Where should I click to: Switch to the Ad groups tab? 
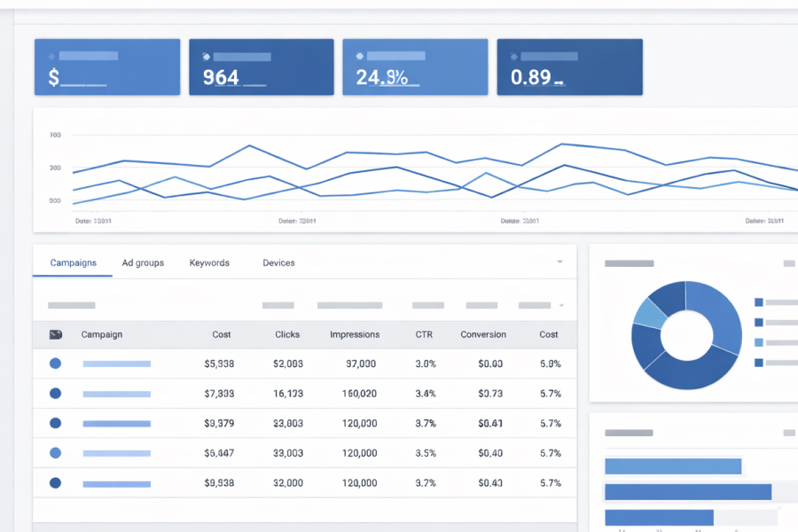coord(143,262)
